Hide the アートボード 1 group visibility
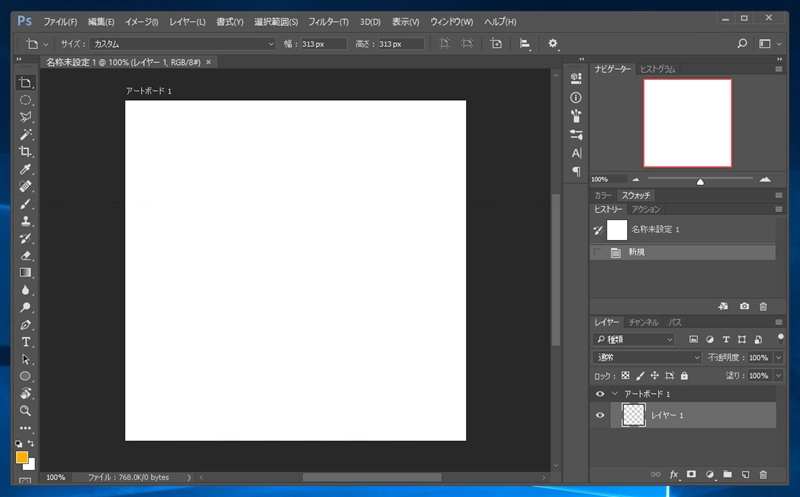 pos(600,394)
